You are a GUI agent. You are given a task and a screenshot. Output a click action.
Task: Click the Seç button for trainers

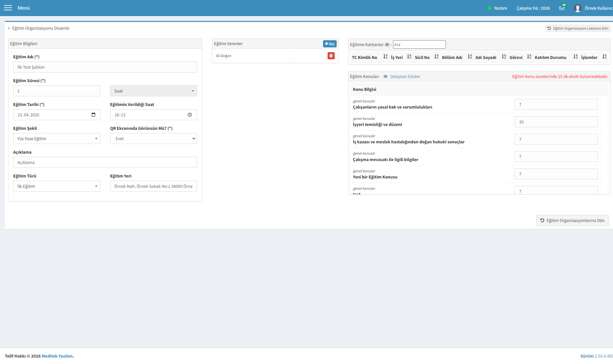(x=330, y=44)
